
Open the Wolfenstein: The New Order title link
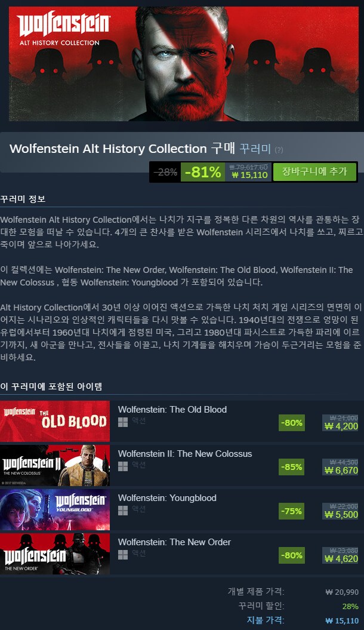pyautogui.click(x=174, y=542)
